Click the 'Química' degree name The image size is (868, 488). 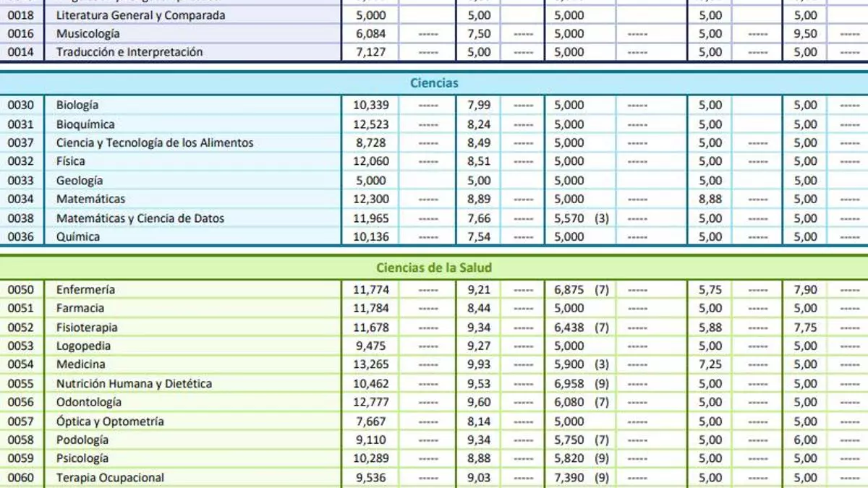(78, 236)
